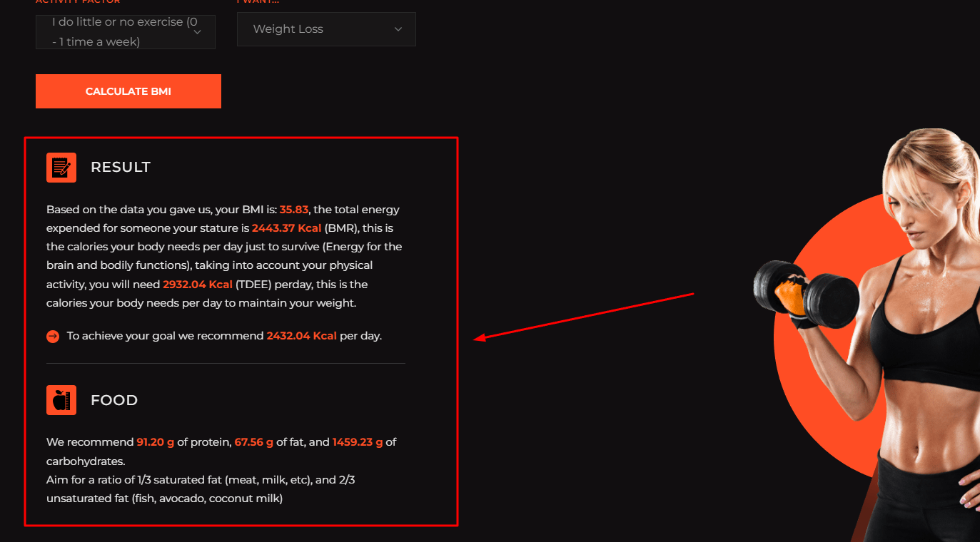980x542 pixels.
Task: Click the 2443.37 Kcal BMR value
Action: pos(286,228)
